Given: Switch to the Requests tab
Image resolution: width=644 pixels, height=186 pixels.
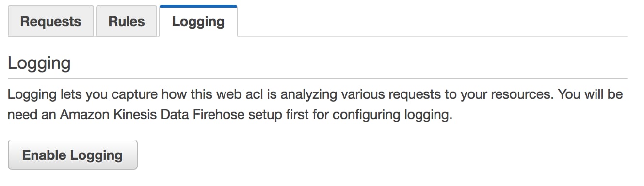Looking at the screenshot, I should coord(50,21).
